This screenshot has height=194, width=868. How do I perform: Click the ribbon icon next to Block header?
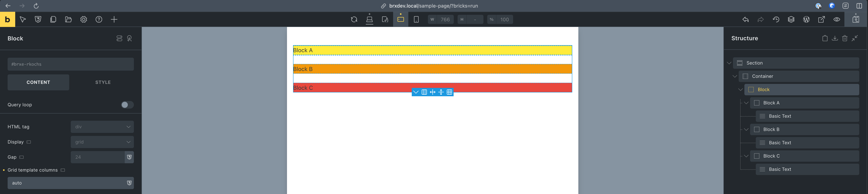pos(129,38)
